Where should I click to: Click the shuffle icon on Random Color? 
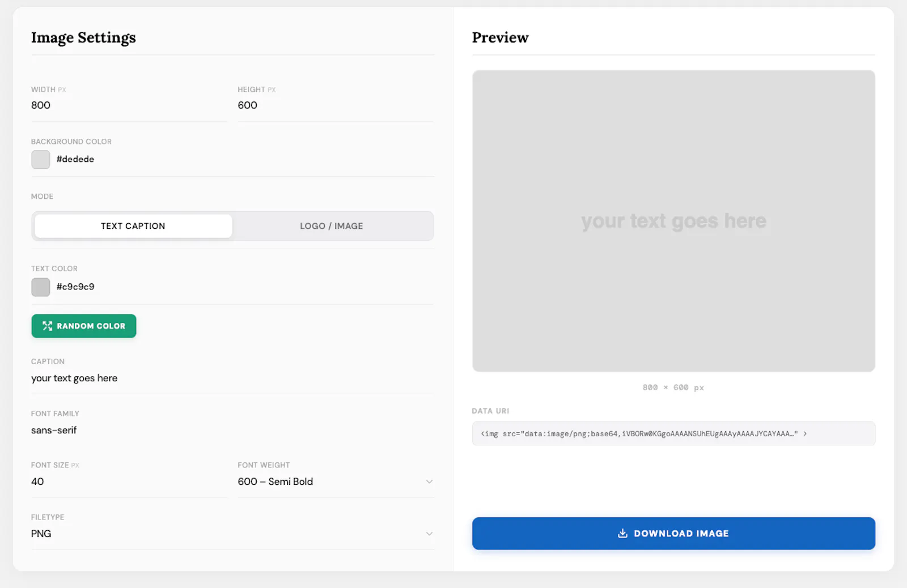click(x=47, y=326)
